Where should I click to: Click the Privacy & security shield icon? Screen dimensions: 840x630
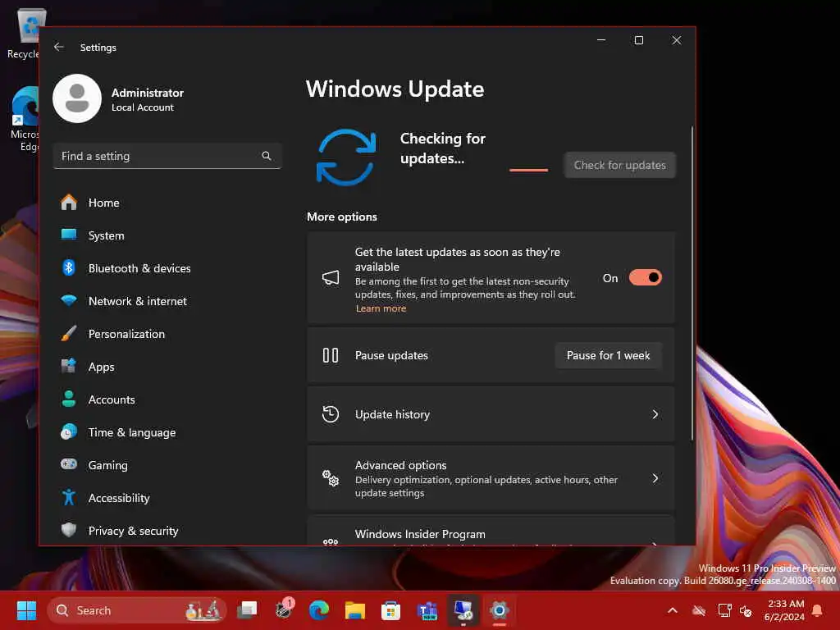tap(69, 530)
